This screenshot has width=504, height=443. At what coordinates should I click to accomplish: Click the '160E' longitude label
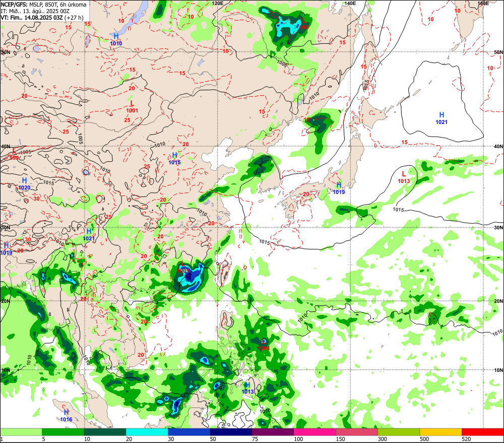click(483, 3)
